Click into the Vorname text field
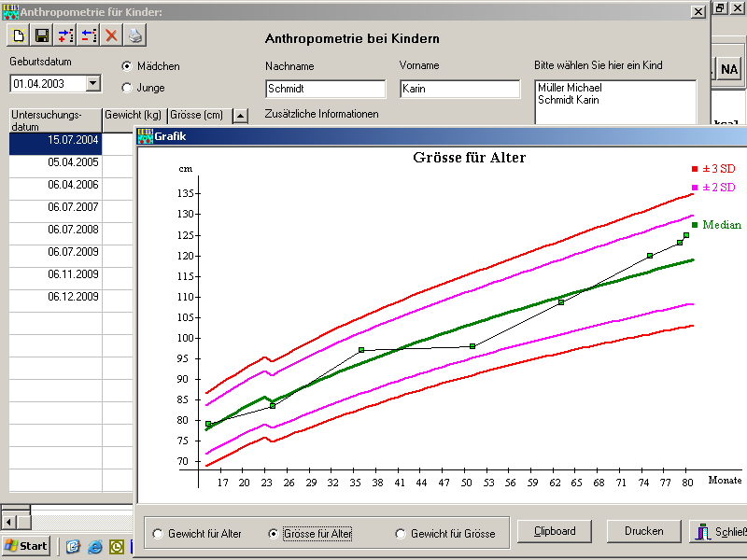This screenshot has width=747, height=560. coord(459,90)
